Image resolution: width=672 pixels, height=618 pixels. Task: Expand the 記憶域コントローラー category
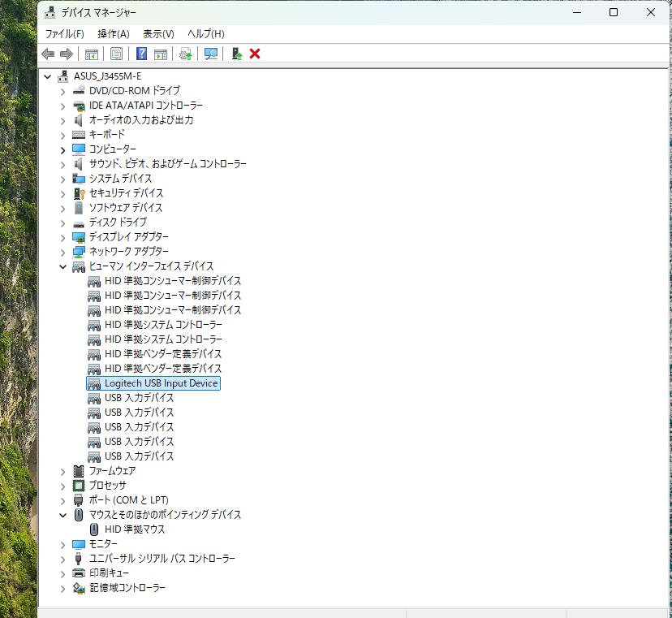63,589
